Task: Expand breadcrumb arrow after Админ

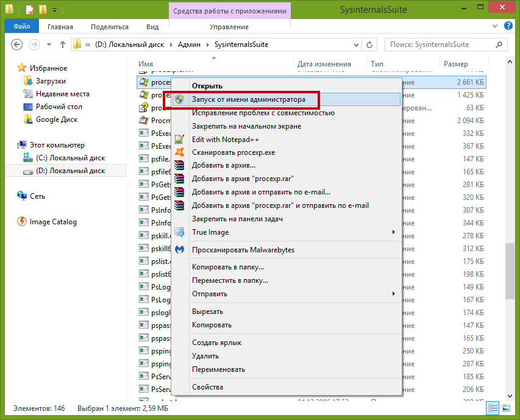Action: [x=208, y=44]
